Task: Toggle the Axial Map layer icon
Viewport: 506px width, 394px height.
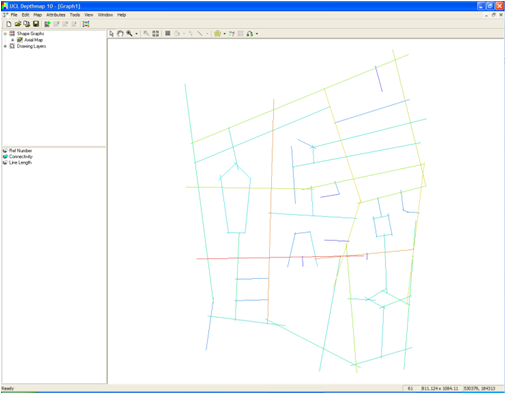Action: 20,40
